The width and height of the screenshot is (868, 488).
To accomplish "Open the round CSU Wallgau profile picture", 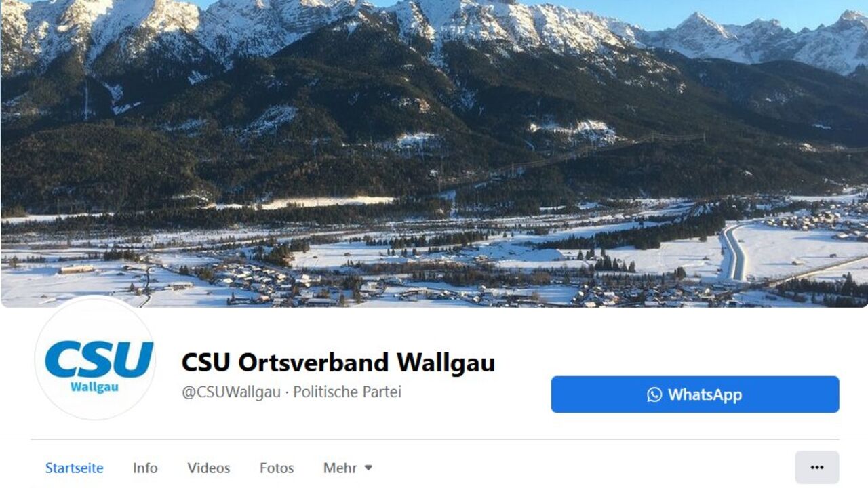I will (x=96, y=359).
